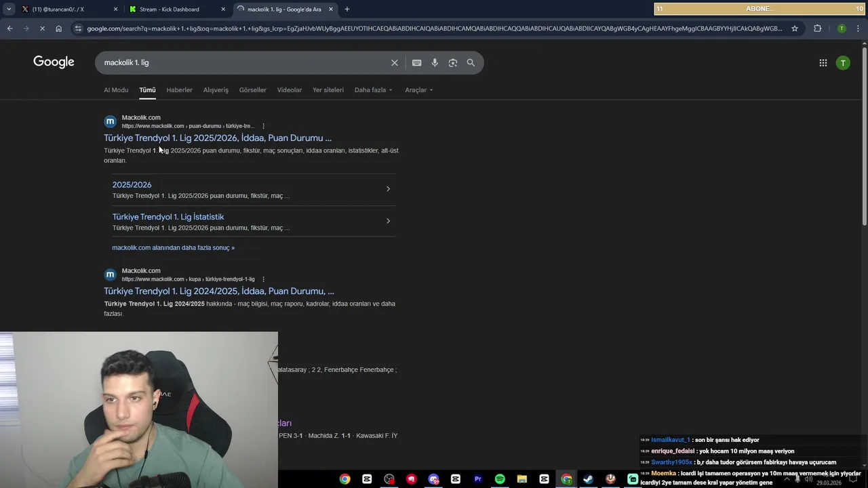This screenshot has width=868, height=488.
Task: View site information for google.com
Action: [79, 28]
